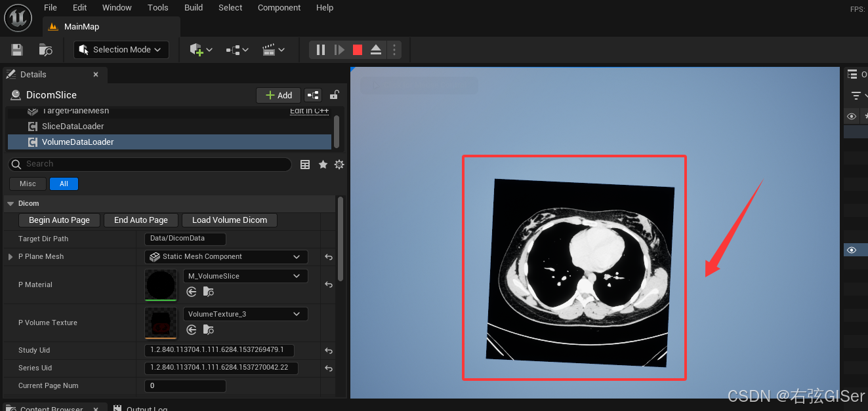
Task: Open the quick add content cube icon
Action: (201, 50)
